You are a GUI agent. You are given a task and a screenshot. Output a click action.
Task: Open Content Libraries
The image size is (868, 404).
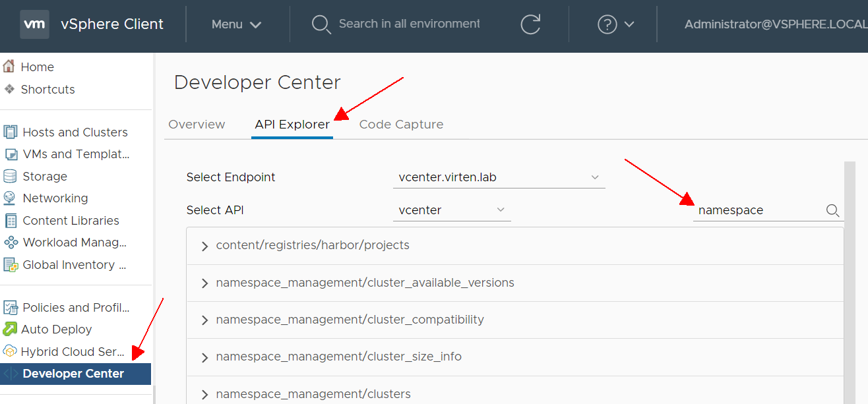71,221
